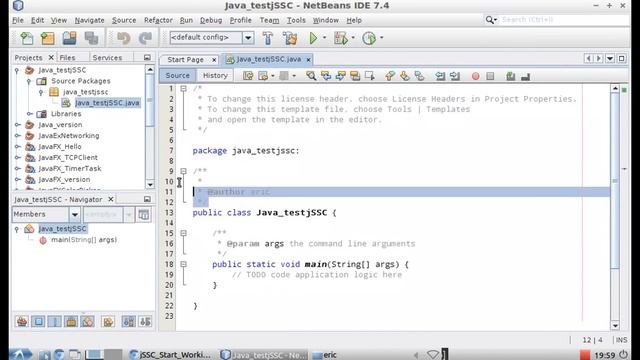Image resolution: width=640 pixels, height=360 pixels.
Task: Click the editor vertical scrollbar down arrow
Action: [615, 325]
